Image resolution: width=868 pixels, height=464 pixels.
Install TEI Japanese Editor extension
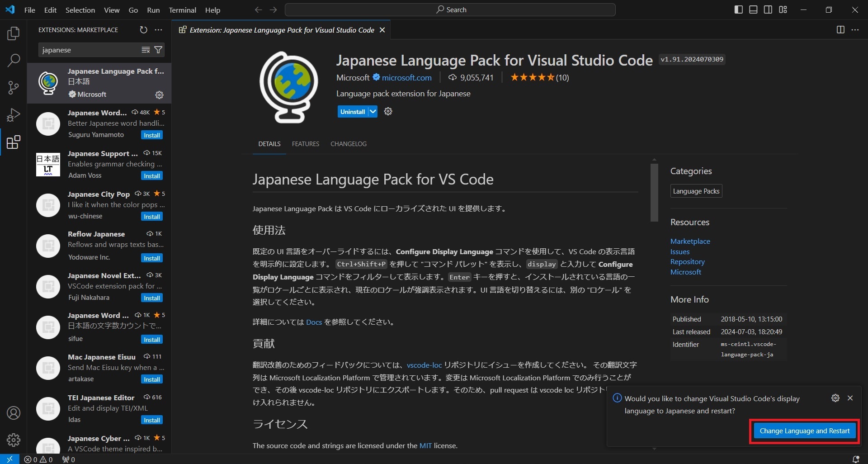[151, 420]
